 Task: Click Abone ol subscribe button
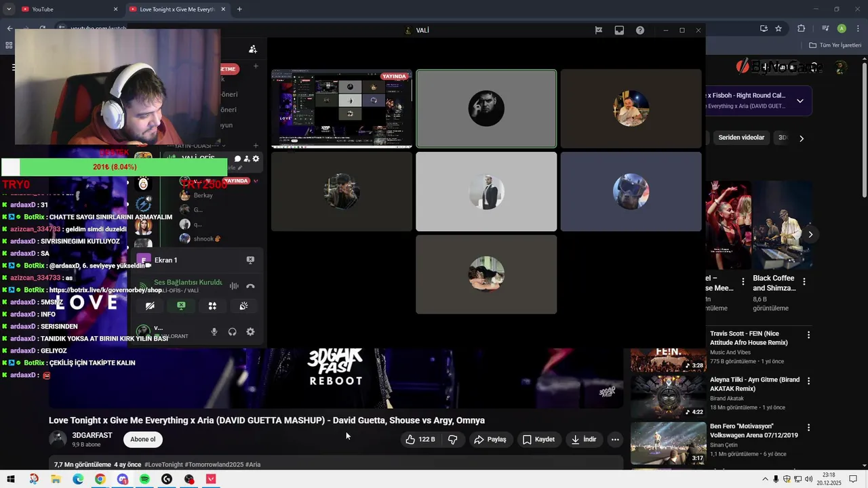click(x=143, y=439)
